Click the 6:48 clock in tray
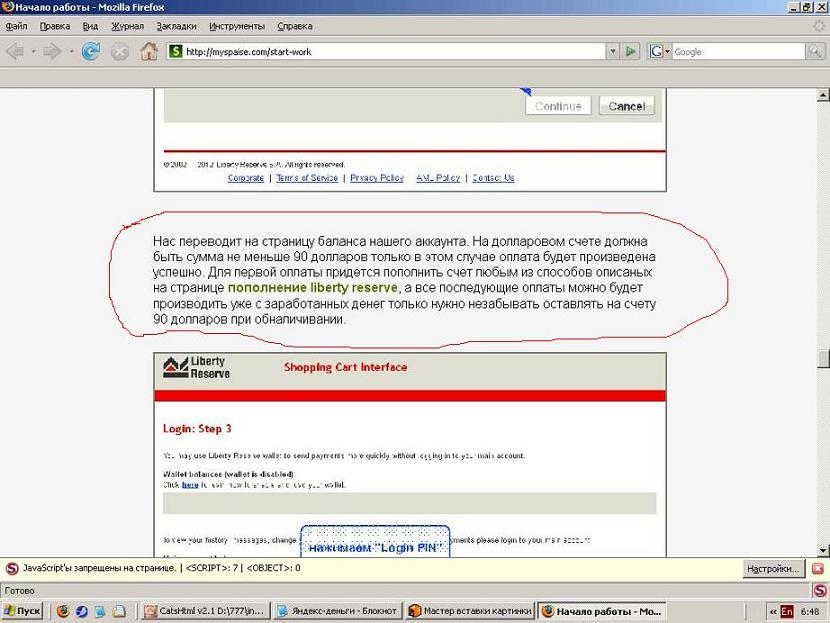This screenshot has width=830, height=623. [x=810, y=611]
